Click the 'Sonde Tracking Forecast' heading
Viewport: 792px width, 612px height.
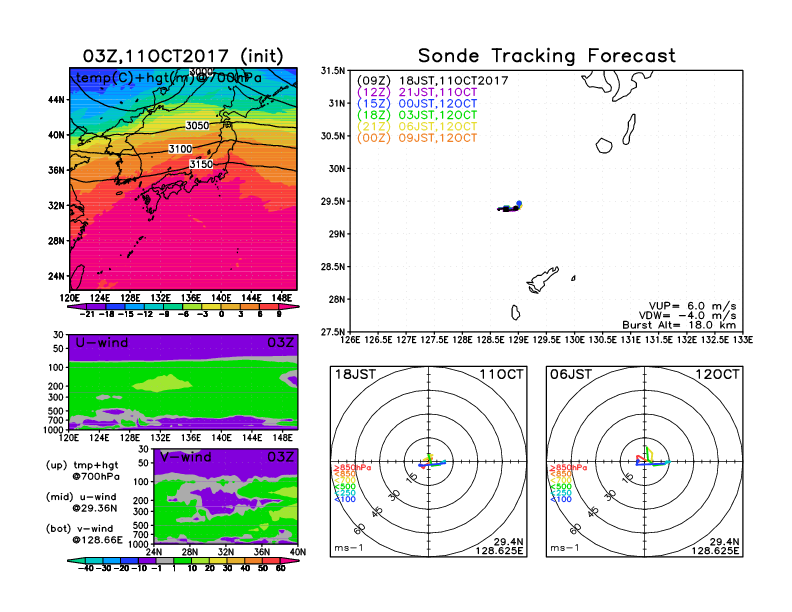547,56
